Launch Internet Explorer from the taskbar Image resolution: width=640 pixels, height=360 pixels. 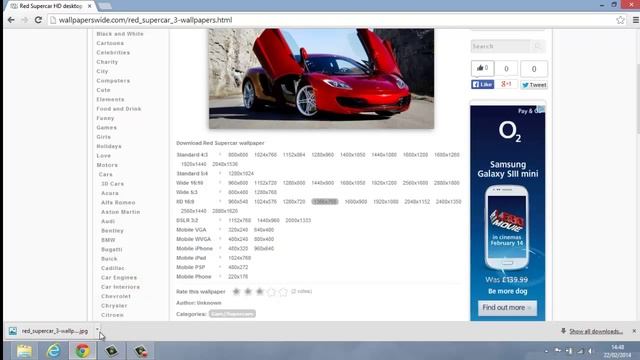pyautogui.click(x=53, y=351)
